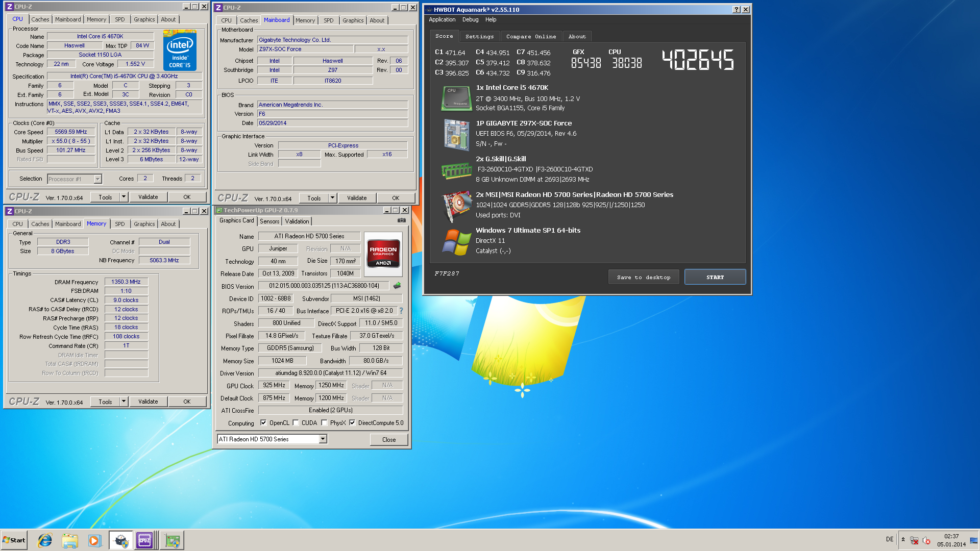Toggle the OpenCL checkbox

pos(263,423)
